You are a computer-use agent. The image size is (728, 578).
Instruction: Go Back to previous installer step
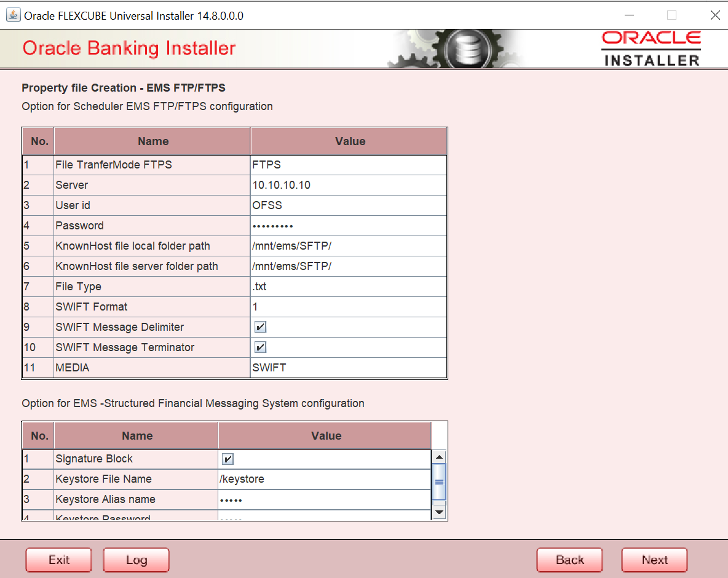(570, 560)
